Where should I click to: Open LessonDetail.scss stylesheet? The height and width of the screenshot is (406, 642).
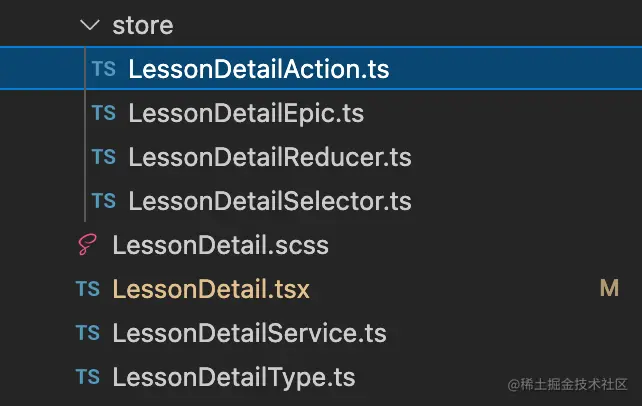220,245
